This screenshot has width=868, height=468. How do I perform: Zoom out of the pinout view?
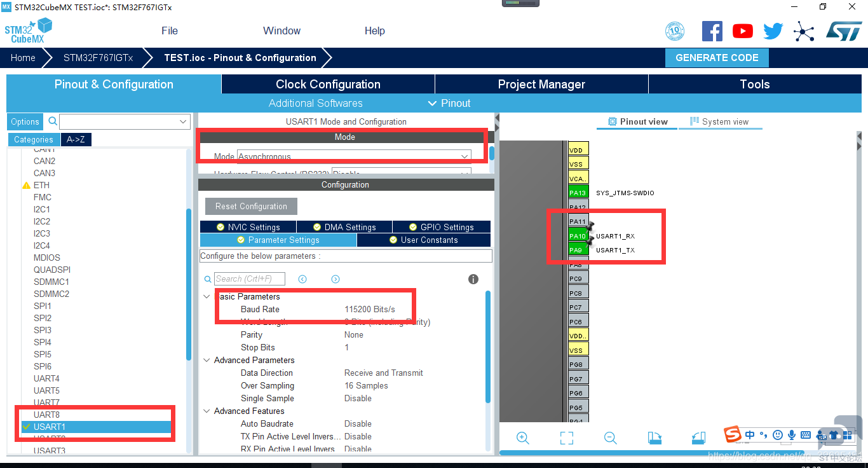tap(611, 437)
